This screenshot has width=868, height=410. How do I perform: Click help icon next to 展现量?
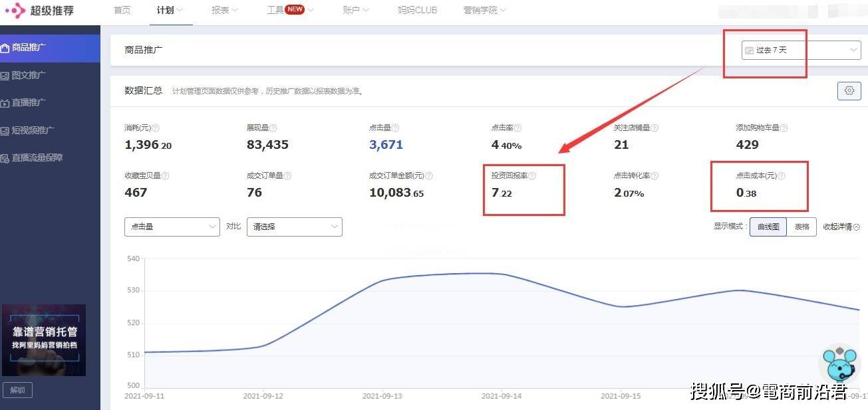[x=273, y=128]
